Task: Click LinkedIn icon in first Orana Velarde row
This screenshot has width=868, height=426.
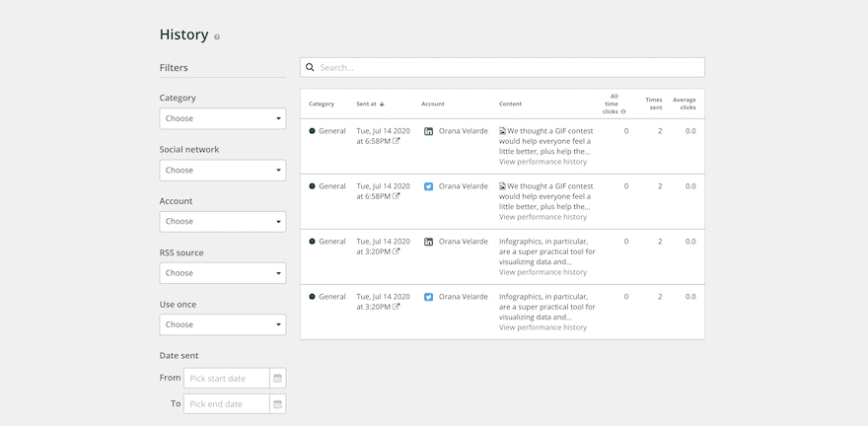Action: pos(428,131)
